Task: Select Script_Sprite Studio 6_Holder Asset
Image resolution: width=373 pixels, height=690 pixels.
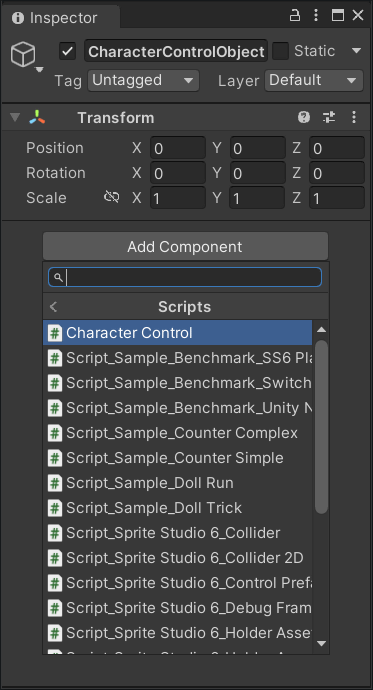Action: [x=177, y=633]
